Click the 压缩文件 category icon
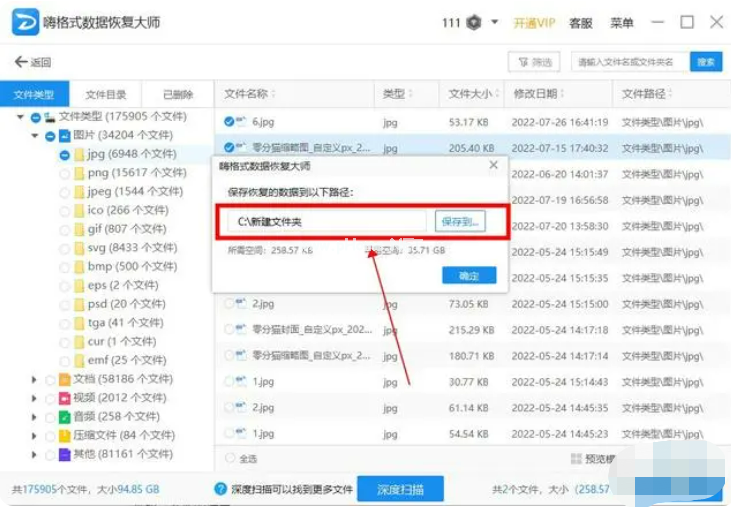Screen dimensions: 731x507 point(65,436)
